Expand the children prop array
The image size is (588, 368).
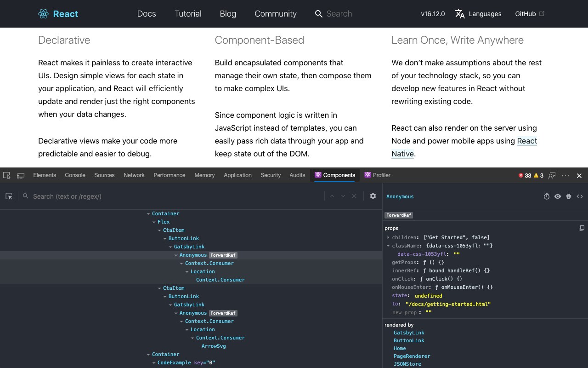388,237
